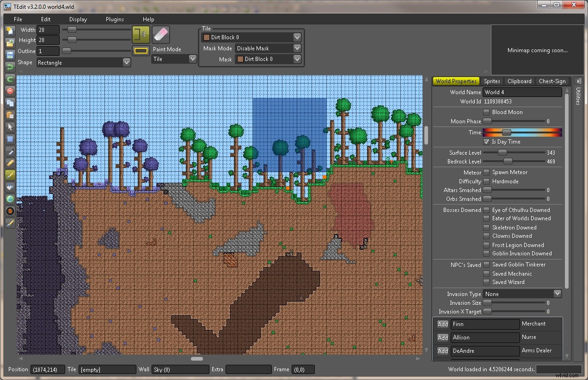
Task: Select the Arrow selection tool
Action: click(10, 127)
